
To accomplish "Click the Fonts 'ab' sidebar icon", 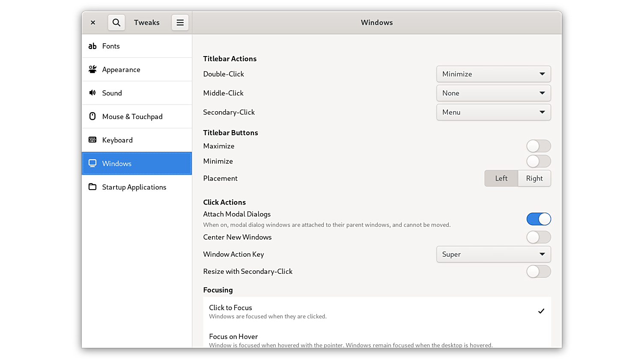I will [92, 46].
